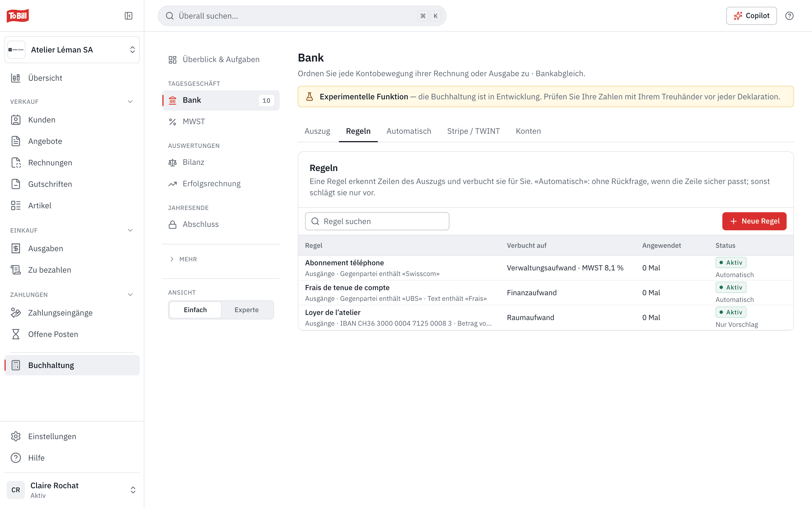Open the Copilot assistant
This screenshot has height=508, width=812.
[x=752, y=16]
